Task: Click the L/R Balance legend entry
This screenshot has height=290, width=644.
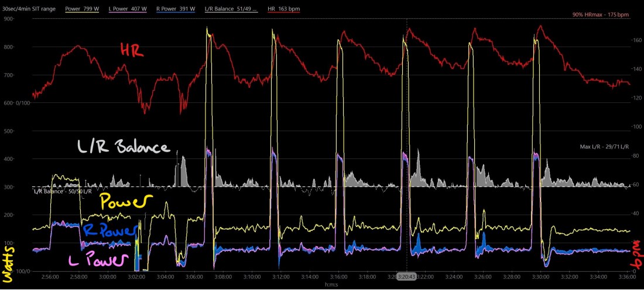Action: coord(230,9)
